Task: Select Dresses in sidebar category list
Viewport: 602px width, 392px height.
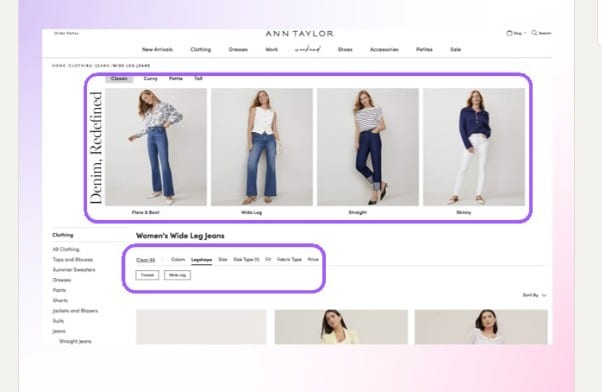Action: click(61, 280)
